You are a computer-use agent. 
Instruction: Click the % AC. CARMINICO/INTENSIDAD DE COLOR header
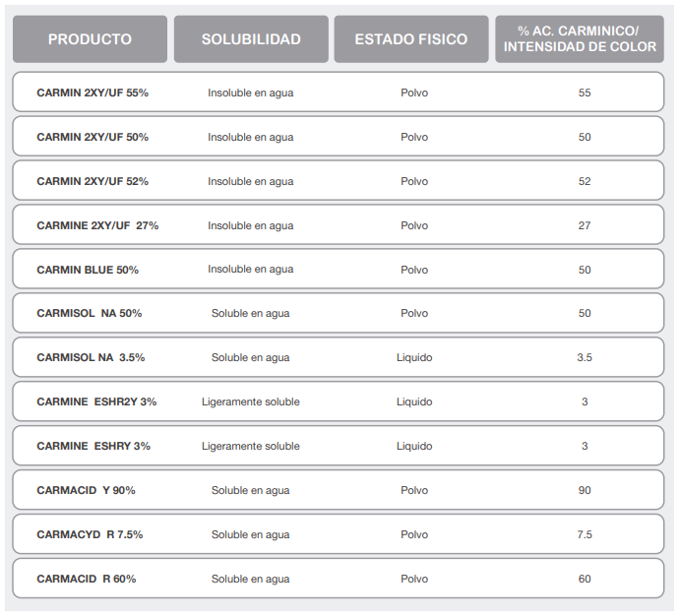tap(587, 39)
